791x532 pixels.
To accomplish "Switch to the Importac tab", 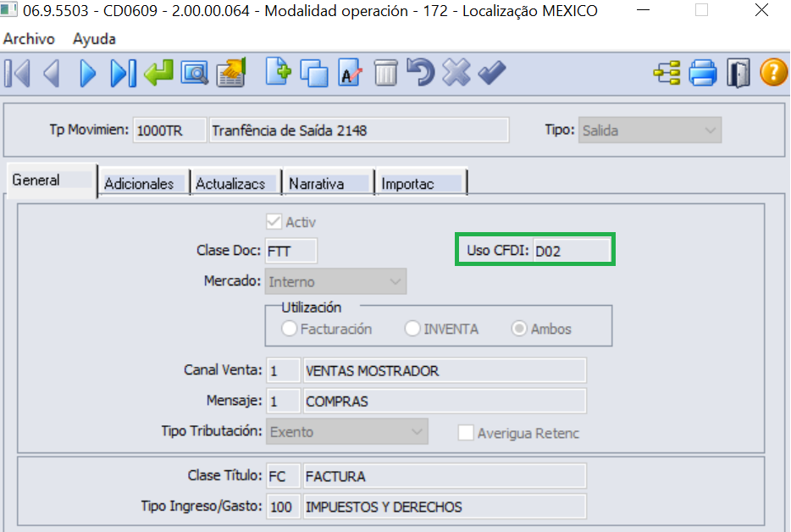I will [421, 183].
